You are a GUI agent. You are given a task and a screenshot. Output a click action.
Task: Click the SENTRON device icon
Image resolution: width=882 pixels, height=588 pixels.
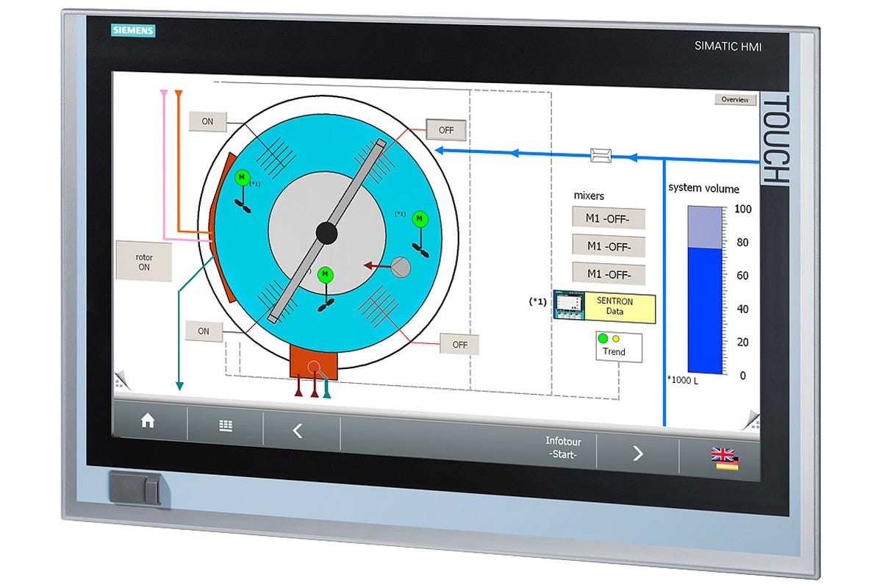[x=568, y=305]
